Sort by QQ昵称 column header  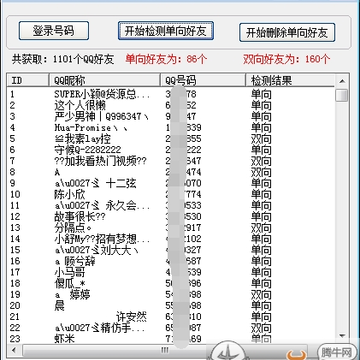pos(105,80)
